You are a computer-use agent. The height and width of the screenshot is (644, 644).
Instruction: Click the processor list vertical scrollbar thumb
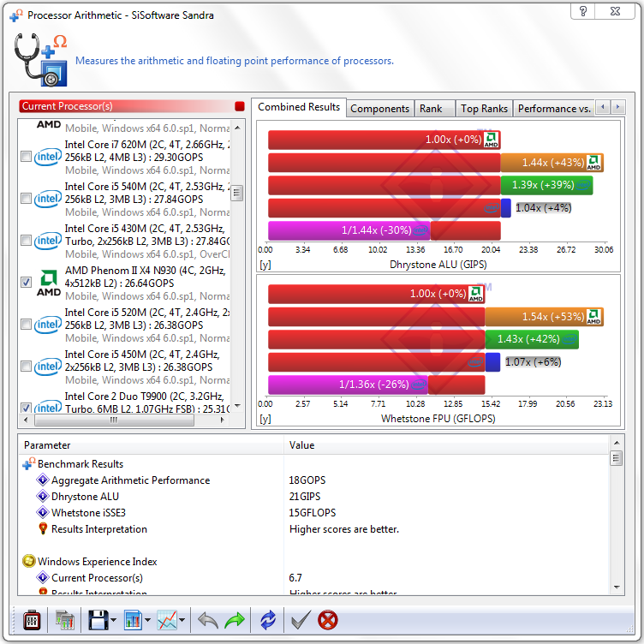point(237,193)
